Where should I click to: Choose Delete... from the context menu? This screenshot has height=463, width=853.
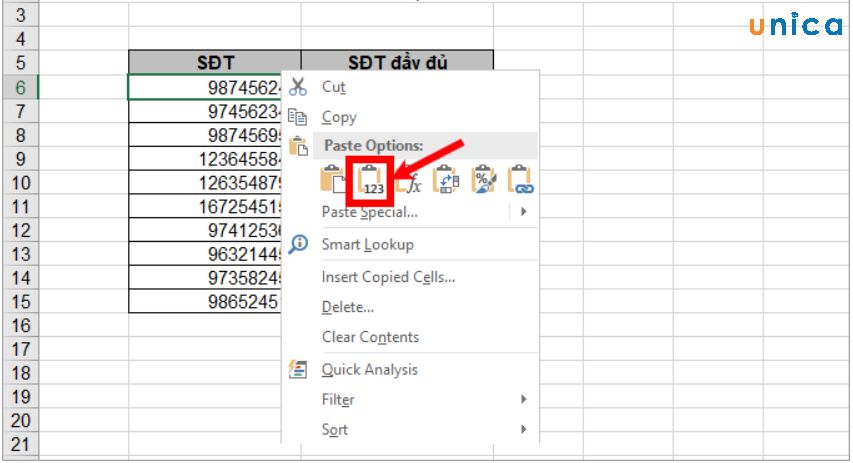[347, 307]
